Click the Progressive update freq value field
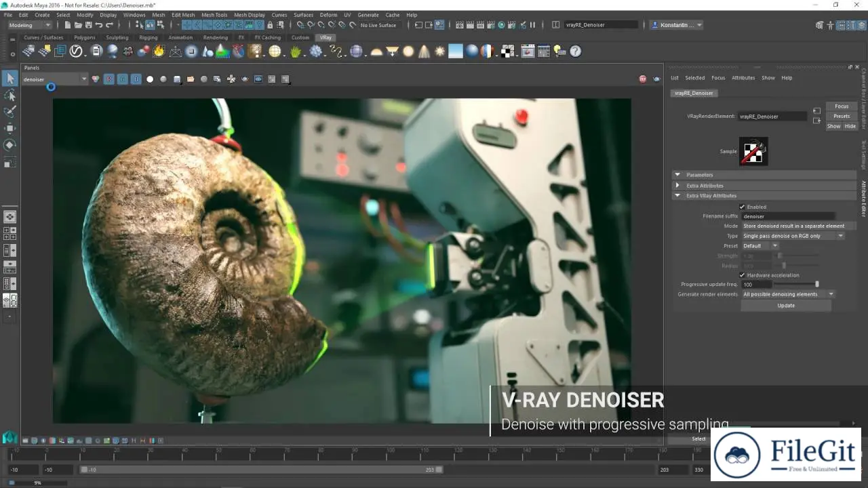 pos(756,285)
